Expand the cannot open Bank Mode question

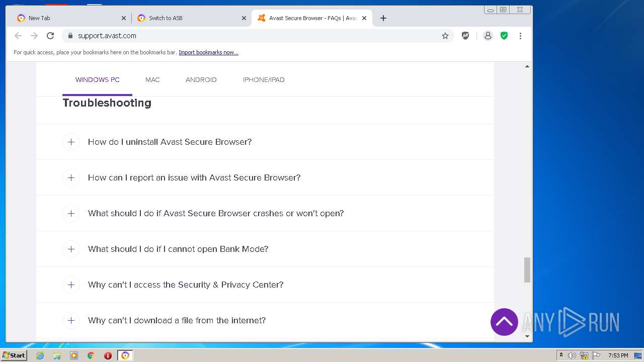click(71, 249)
